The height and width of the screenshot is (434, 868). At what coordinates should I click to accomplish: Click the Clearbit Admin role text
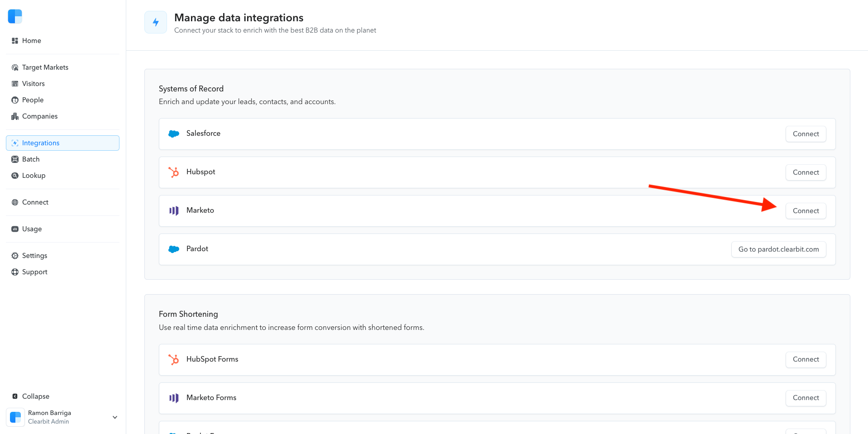tap(48, 421)
